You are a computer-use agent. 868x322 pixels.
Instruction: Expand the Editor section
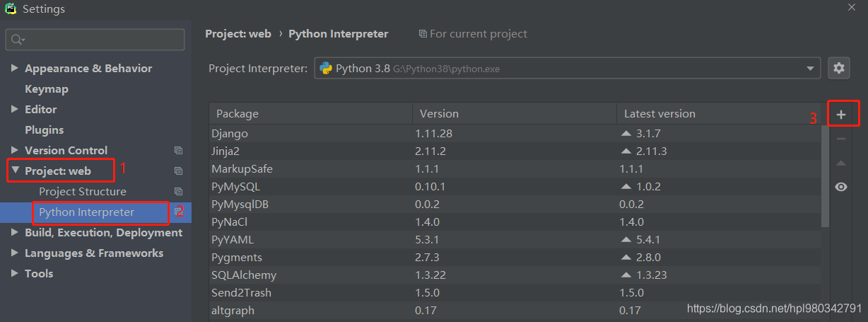coord(15,110)
